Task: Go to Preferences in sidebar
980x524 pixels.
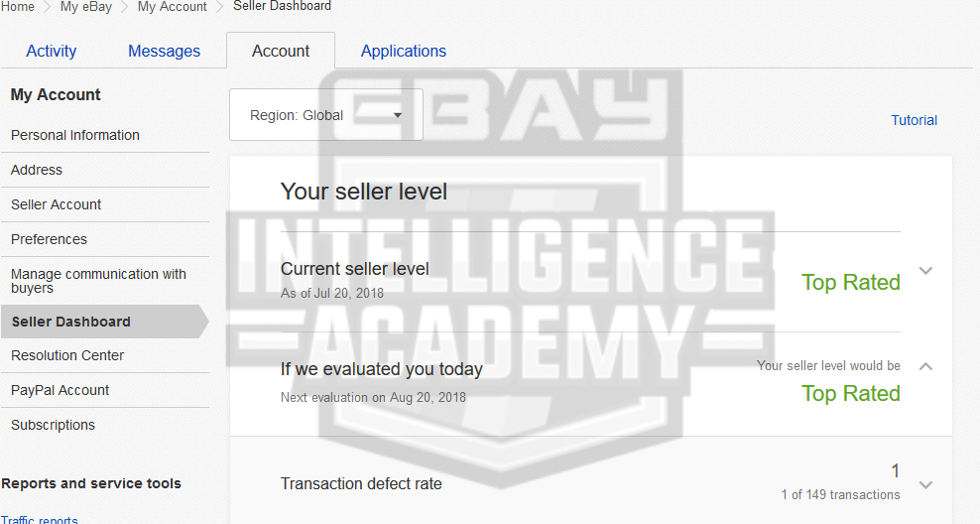Action: coord(50,239)
